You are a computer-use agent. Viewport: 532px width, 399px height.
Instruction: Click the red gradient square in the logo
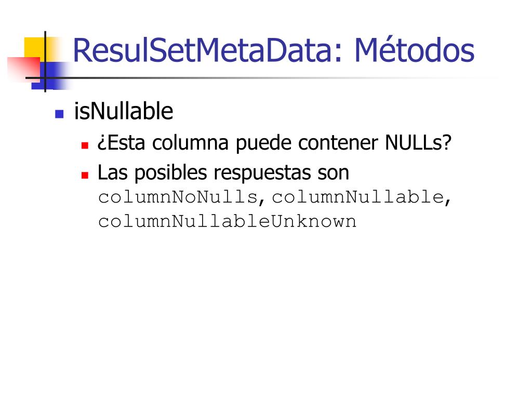point(24,69)
